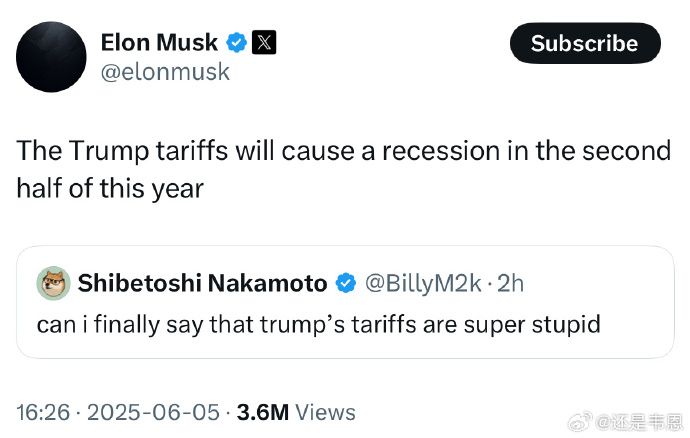The height and width of the screenshot is (438, 690).
Task: Click the 3.6M Views counter
Action: click(296, 412)
